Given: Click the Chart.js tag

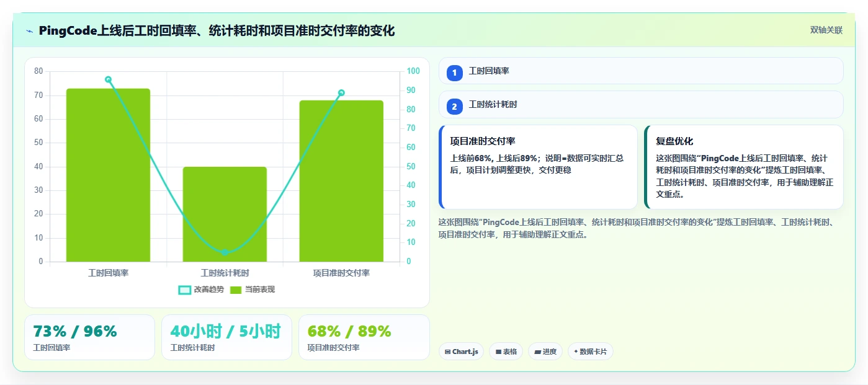Looking at the screenshot, I should 461,352.
